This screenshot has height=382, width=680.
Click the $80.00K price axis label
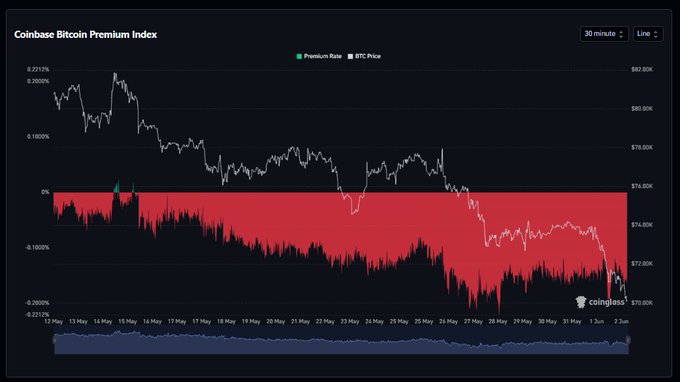[x=642, y=109]
